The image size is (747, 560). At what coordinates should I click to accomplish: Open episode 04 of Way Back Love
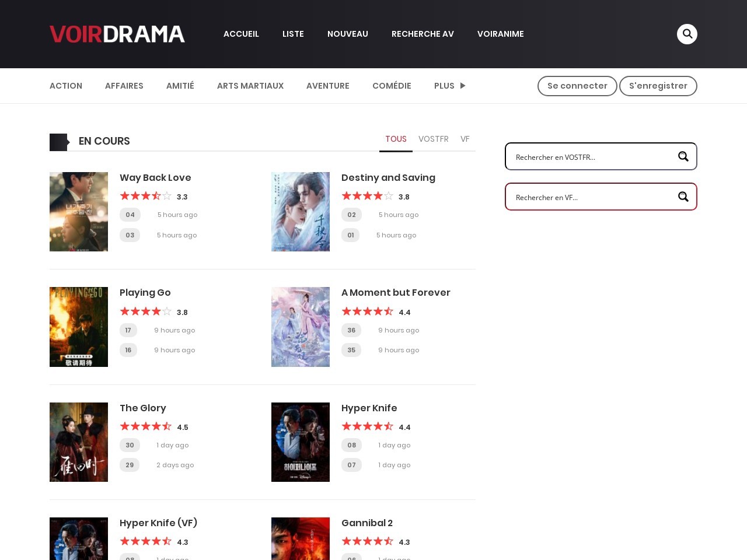tap(130, 215)
